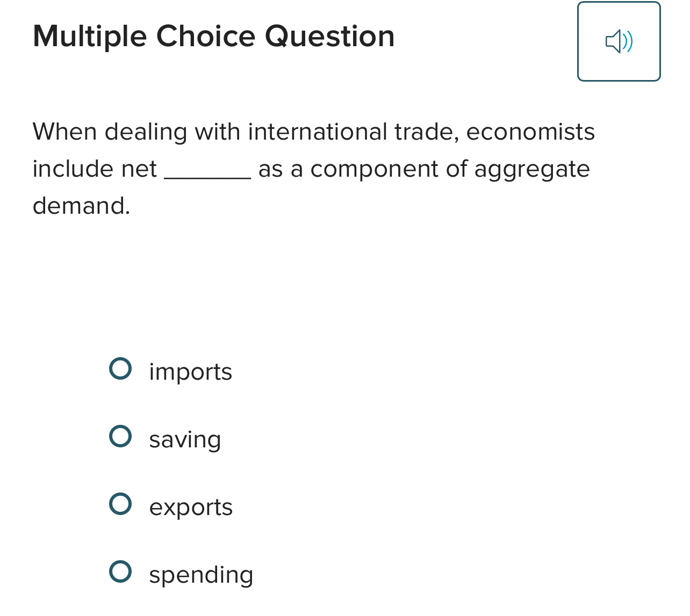
Task: Click the circle next to imports
Action: click(120, 369)
